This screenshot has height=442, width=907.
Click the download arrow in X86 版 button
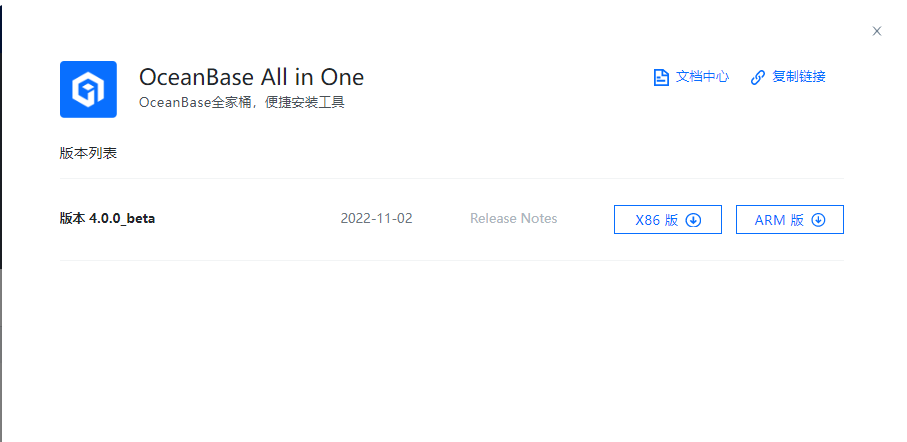coord(693,220)
